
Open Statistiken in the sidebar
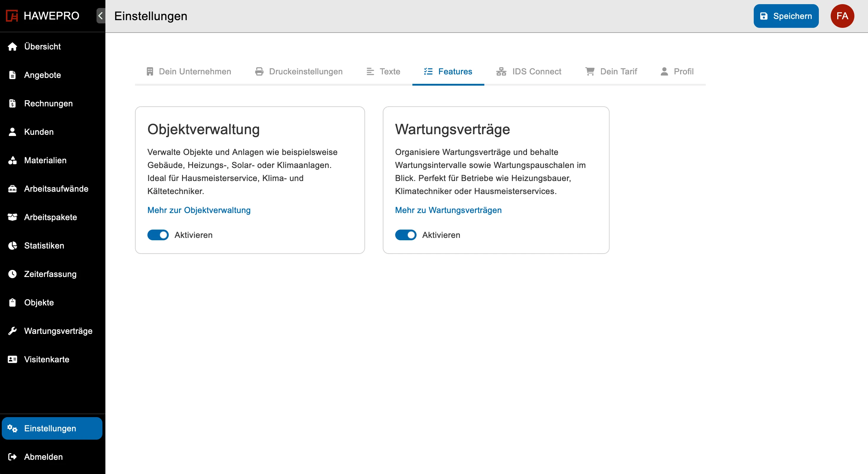click(x=52, y=245)
